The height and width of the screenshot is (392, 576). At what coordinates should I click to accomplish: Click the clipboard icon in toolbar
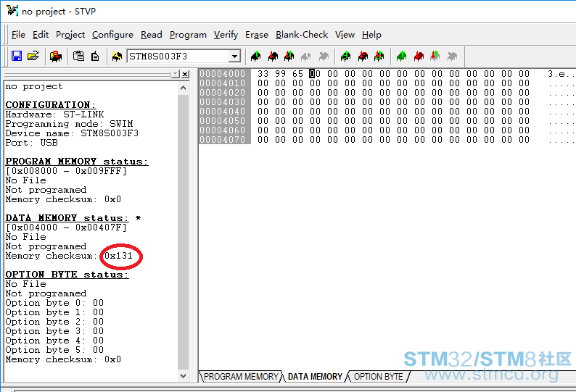(x=78, y=57)
